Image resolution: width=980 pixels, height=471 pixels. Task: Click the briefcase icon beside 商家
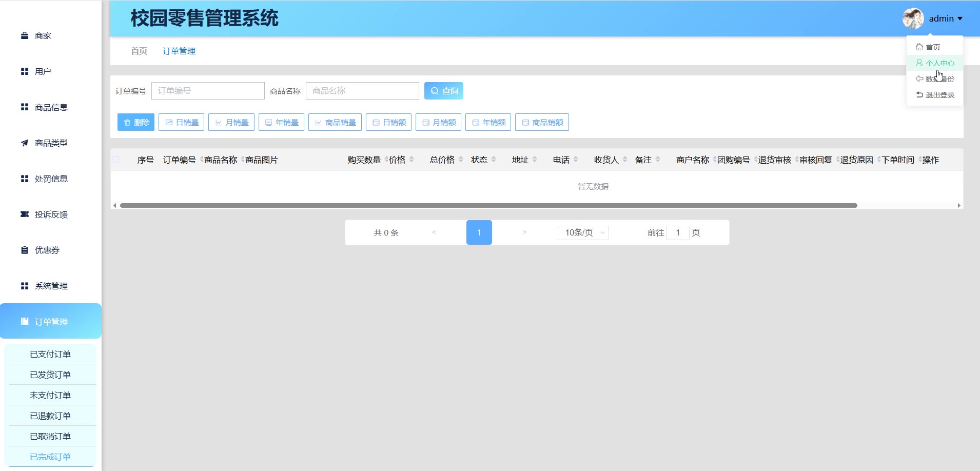click(x=24, y=36)
